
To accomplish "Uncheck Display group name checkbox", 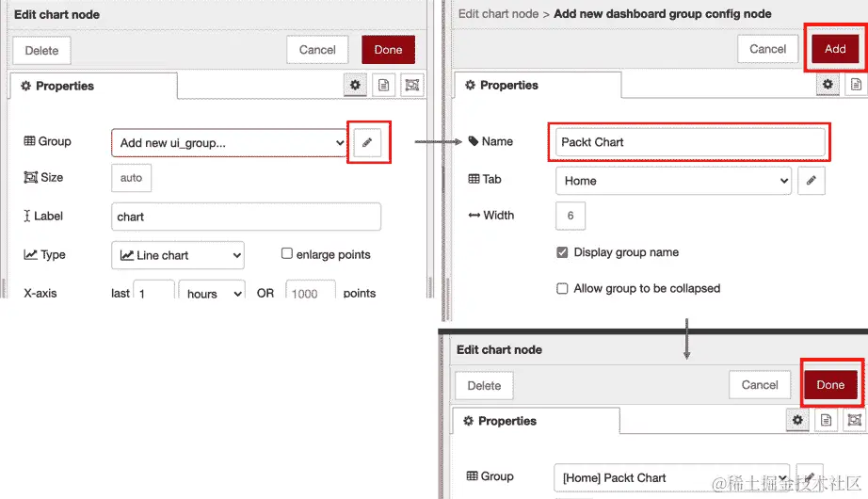I will 562,252.
